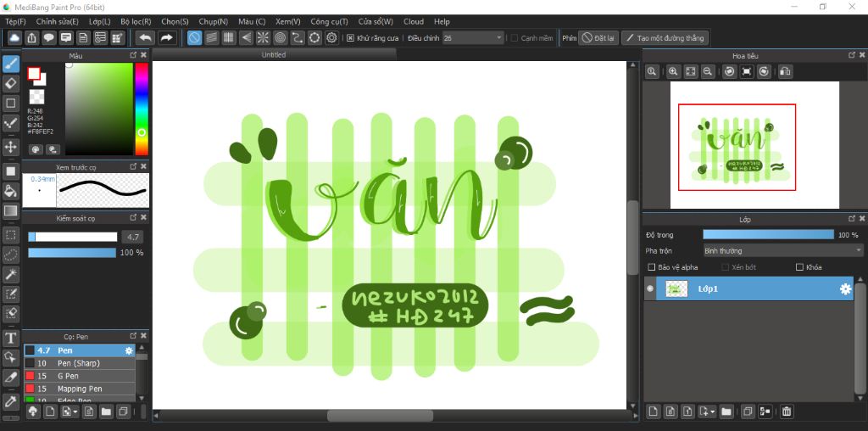Enable concentric circle snap guide
This screenshot has width=868, height=431.
pyautogui.click(x=280, y=37)
